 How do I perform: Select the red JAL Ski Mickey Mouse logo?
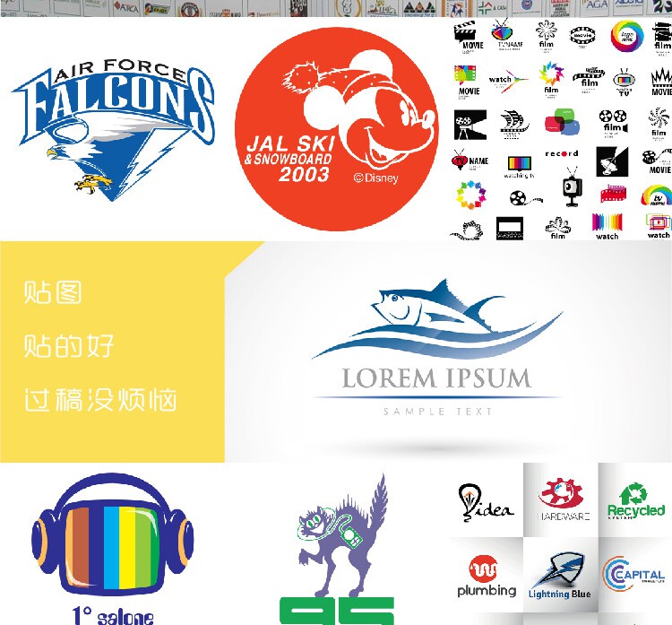[336, 129]
